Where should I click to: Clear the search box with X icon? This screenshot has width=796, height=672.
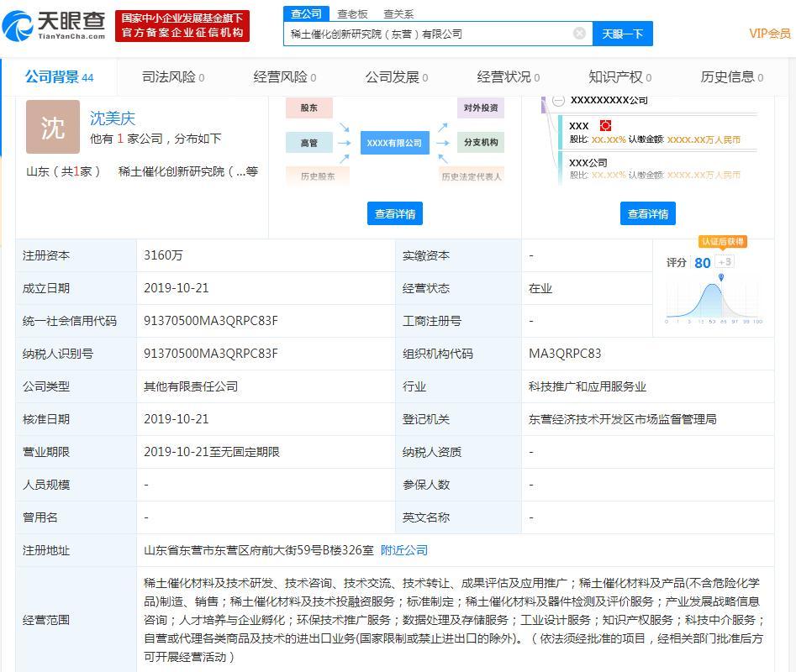579,34
